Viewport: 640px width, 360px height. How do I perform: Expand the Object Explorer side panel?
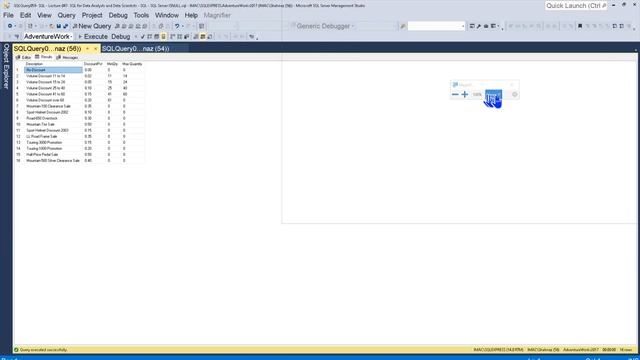click(x=6, y=67)
